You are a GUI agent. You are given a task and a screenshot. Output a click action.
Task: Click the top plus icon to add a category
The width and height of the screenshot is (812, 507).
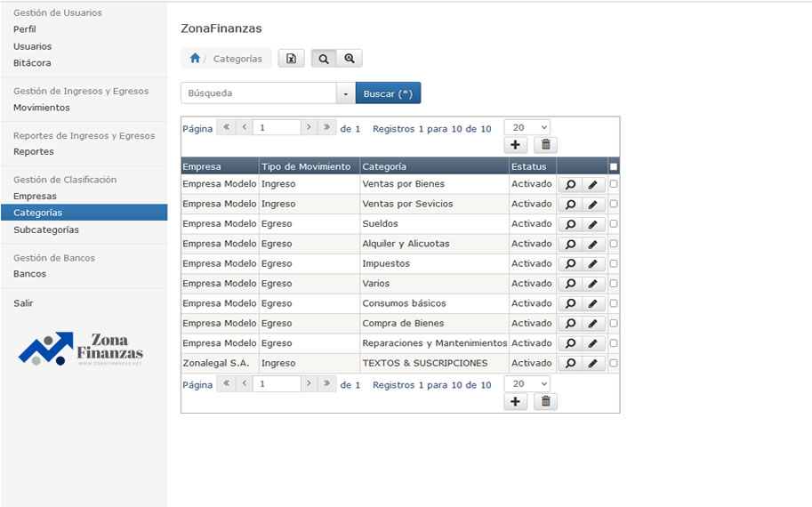pos(516,145)
